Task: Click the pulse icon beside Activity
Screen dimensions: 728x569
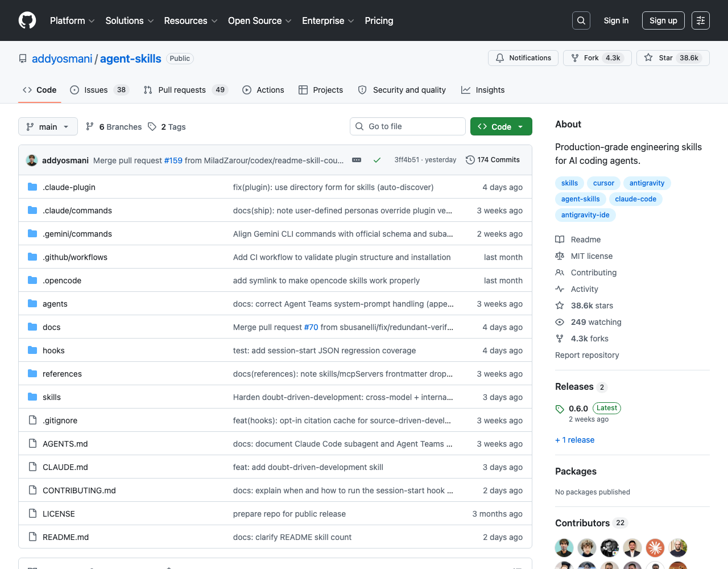Action: 560,289
